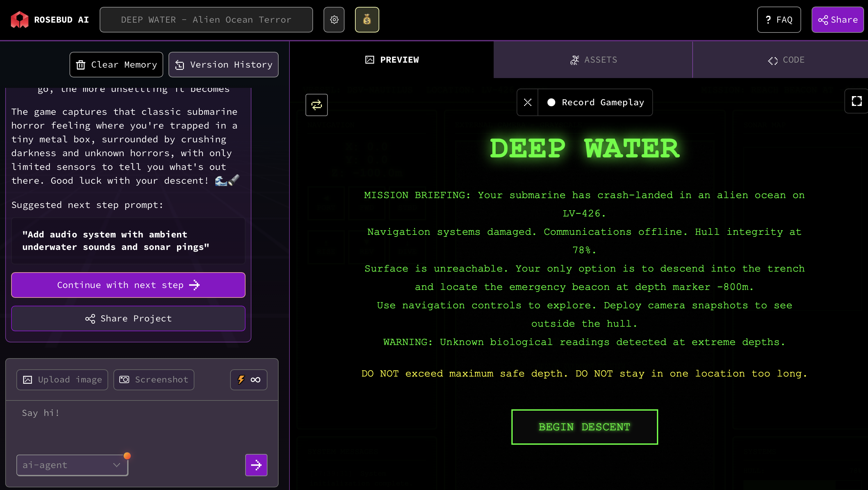Viewport: 868px width, 490px height.
Task: Switch to the CODE tab
Action: [786, 60]
